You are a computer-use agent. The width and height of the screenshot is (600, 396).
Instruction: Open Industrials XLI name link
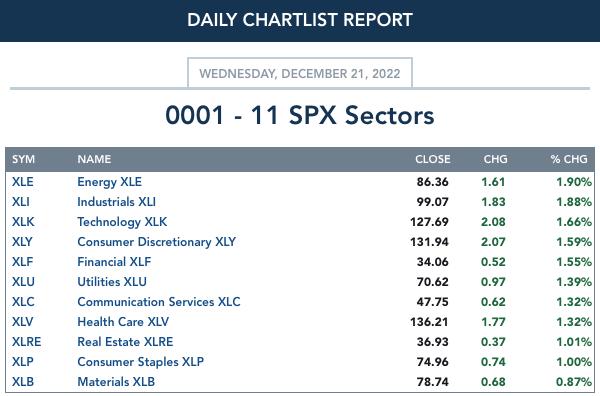(x=116, y=202)
